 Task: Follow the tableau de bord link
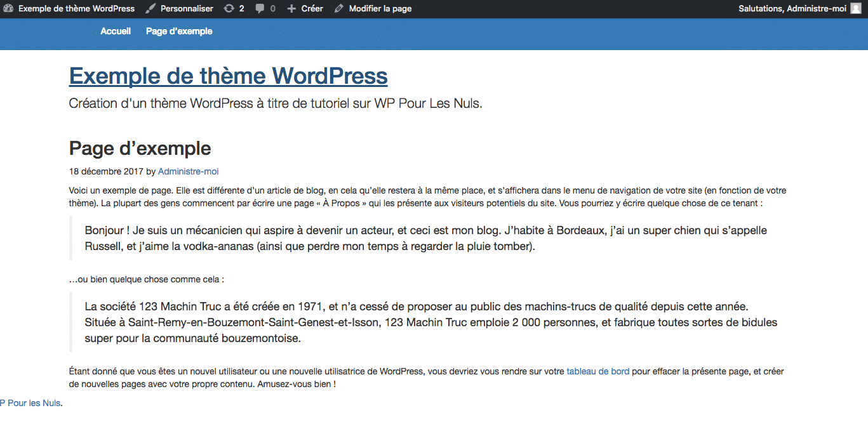tap(598, 371)
